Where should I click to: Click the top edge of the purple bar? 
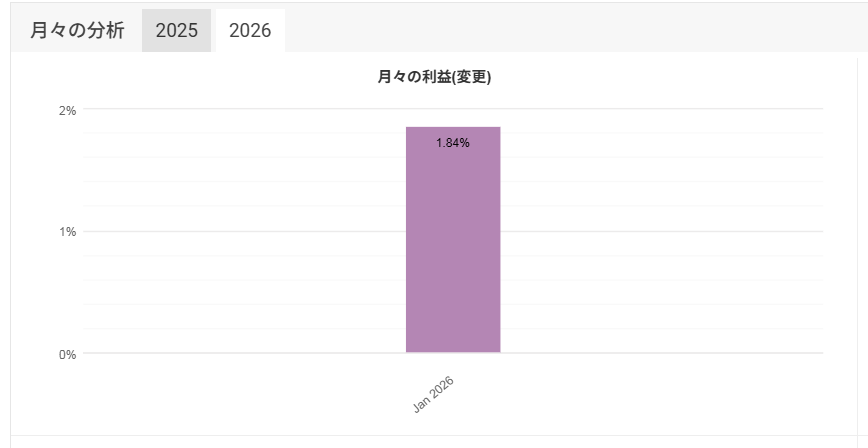click(452, 128)
